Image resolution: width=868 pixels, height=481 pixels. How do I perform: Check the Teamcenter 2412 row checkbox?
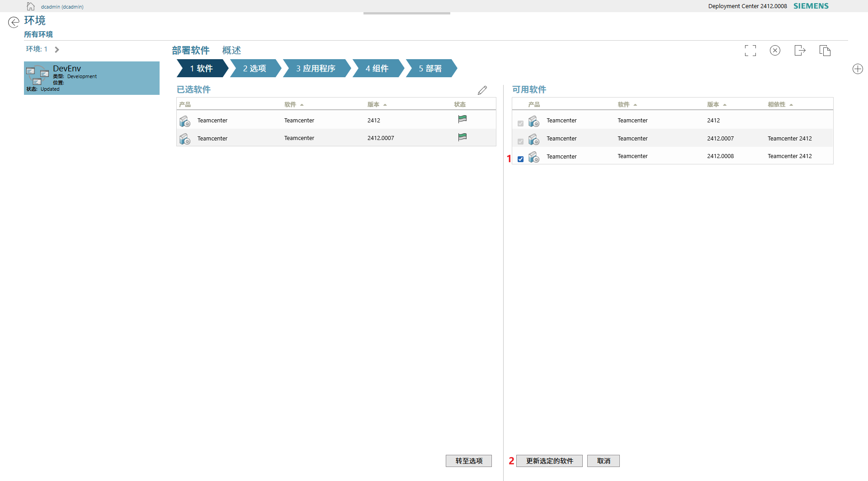pos(520,123)
